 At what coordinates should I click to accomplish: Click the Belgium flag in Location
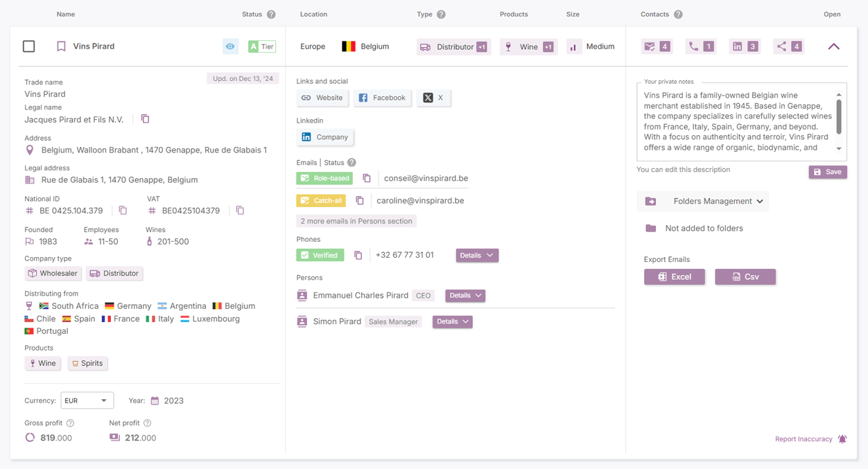click(349, 46)
